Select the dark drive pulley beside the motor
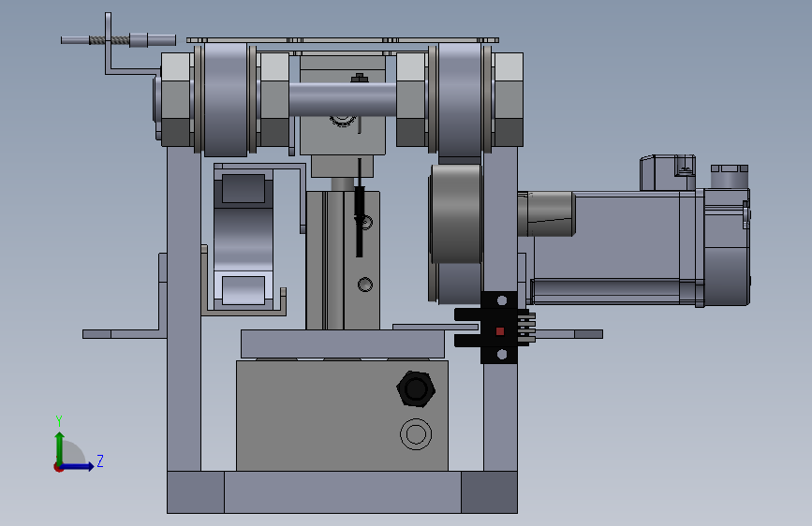This screenshot has width=812, height=526. [x=456, y=213]
